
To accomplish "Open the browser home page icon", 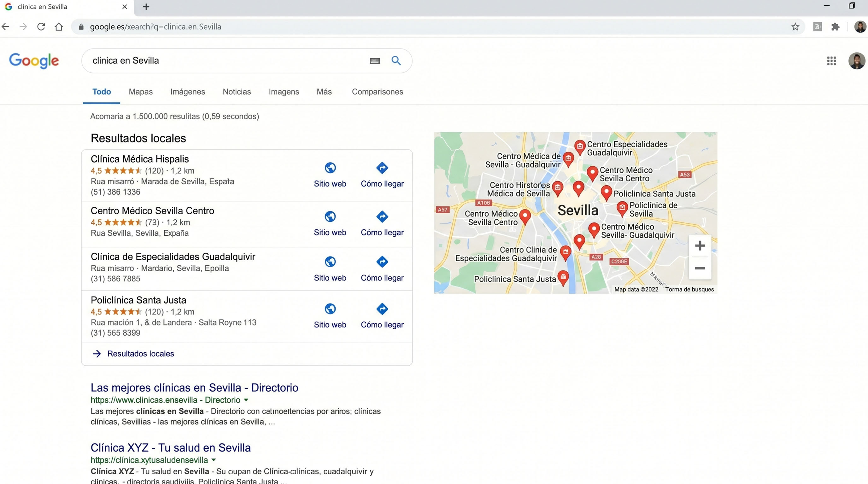I will [59, 26].
